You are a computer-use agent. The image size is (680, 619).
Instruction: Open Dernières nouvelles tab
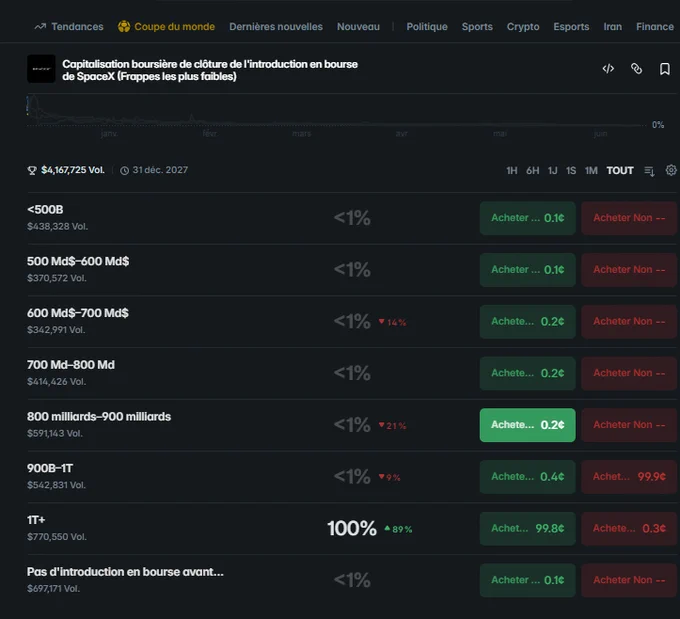click(x=276, y=26)
